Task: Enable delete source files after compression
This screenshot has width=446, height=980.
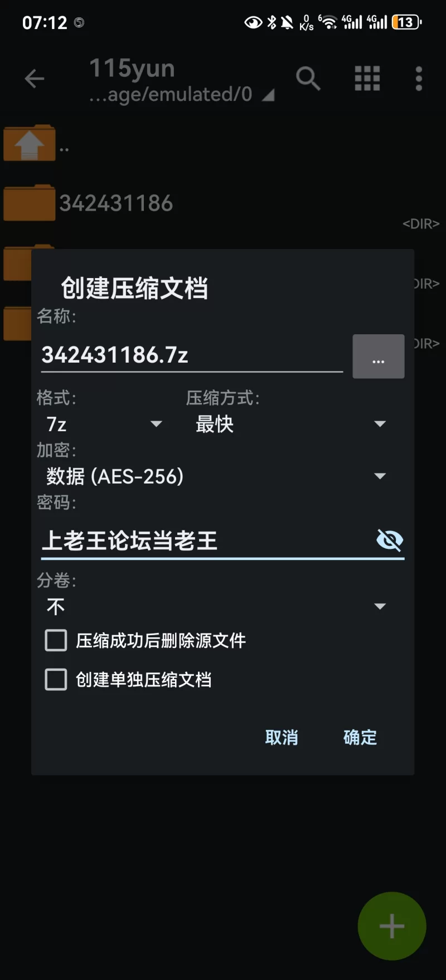Action: point(56,641)
